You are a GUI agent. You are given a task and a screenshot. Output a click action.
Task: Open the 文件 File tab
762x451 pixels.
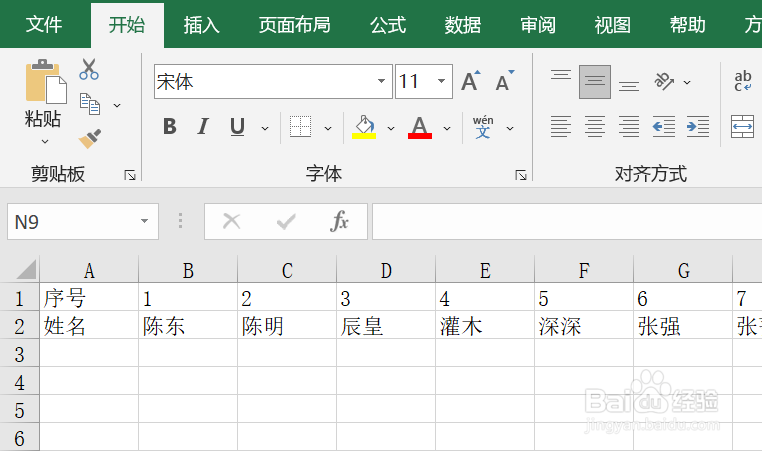coord(44,25)
